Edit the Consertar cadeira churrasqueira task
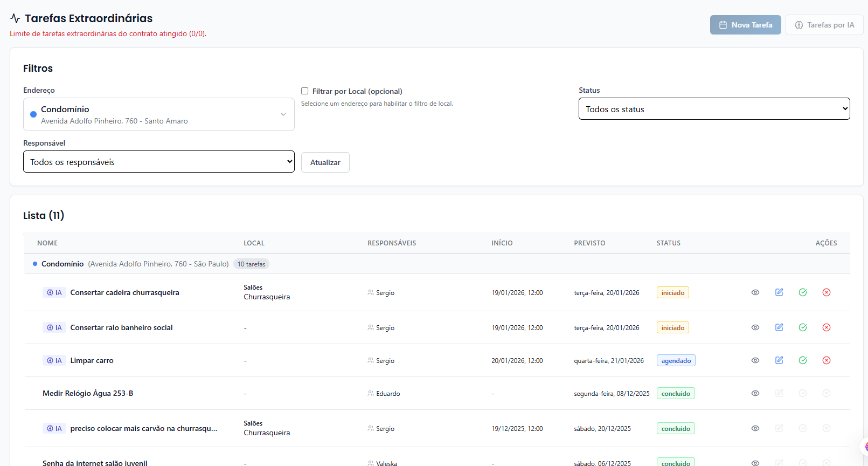This screenshot has width=868, height=466. click(779, 292)
